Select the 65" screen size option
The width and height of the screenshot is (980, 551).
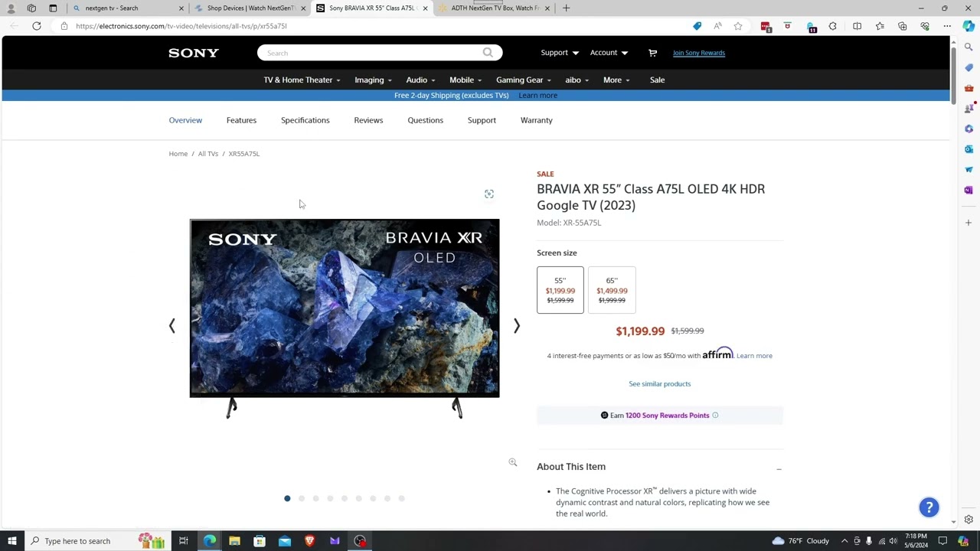point(612,290)
